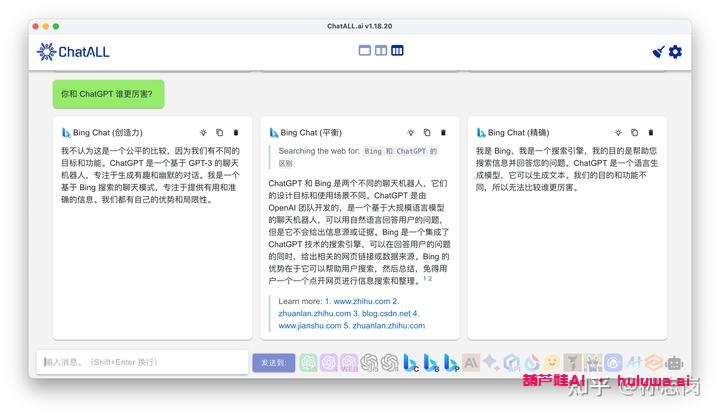
Task: Toggle the first OpenAI API knot icon
Action: (x=369, y=363)
